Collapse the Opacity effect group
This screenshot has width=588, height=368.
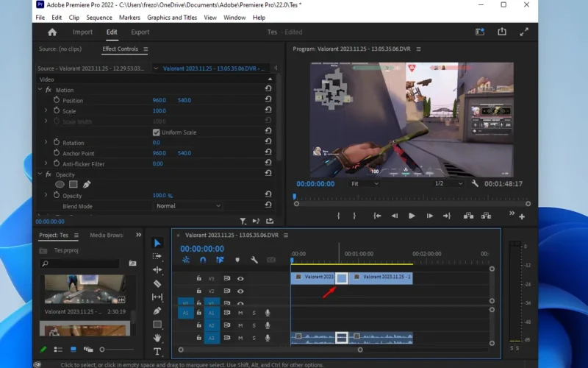tap(40, 174)
